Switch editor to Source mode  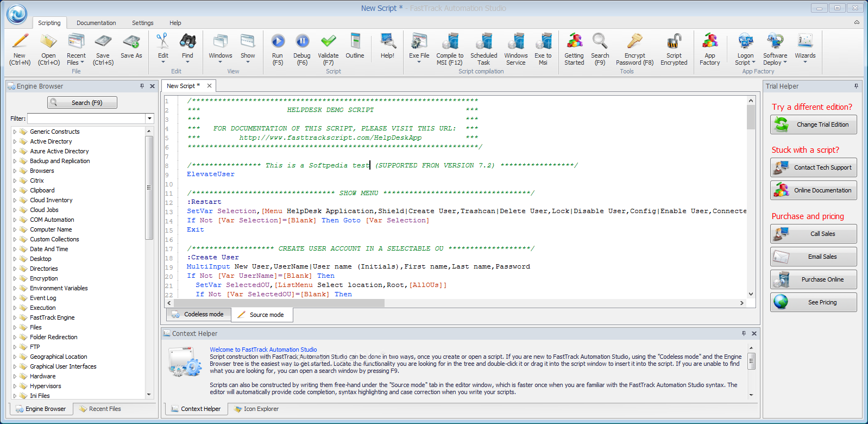tap(262, 315)
